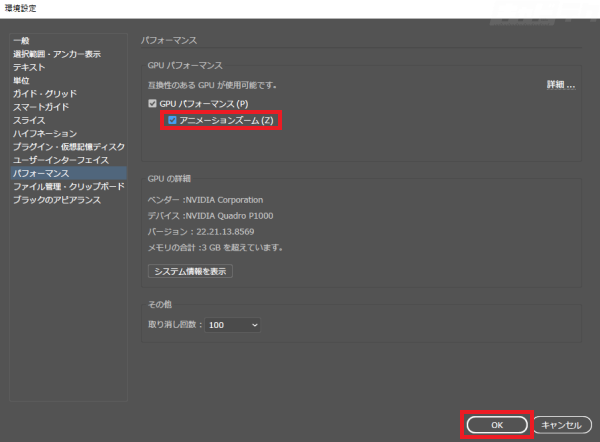Open プラグイン・仮想記憶ディスク preferences
The height and width of the screenshot is (442, 600).
(x=69, y=147)
